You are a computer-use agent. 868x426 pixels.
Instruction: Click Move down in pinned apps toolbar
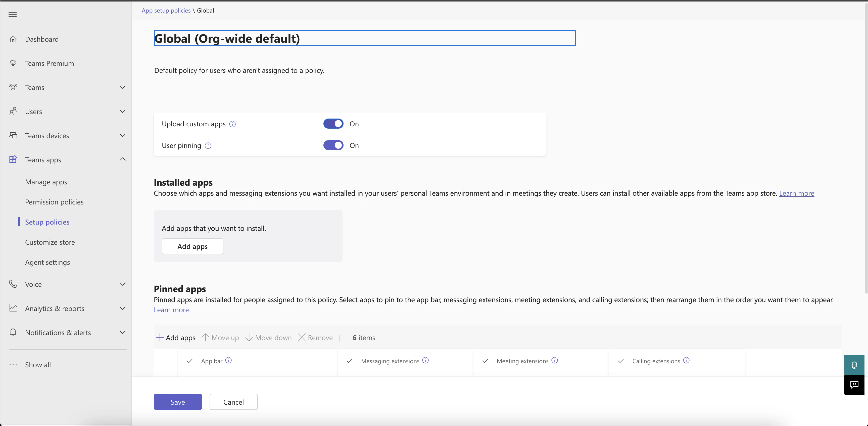click(x=269, y=337)
